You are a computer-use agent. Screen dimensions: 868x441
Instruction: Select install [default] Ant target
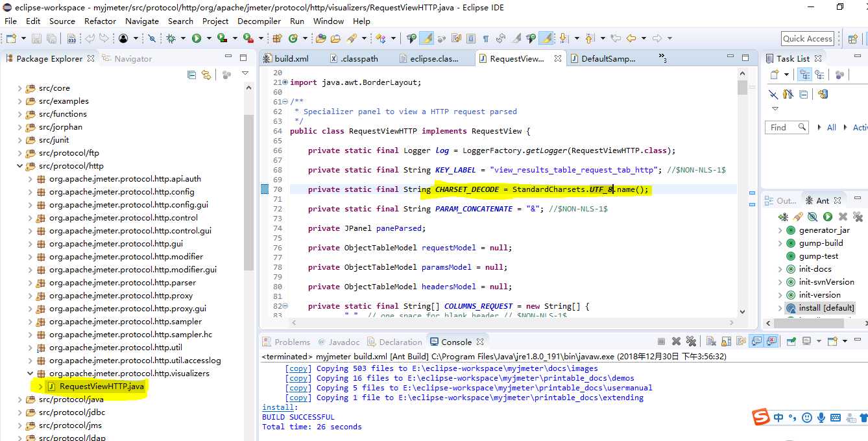pyautogui.click(x=826, y=308)
